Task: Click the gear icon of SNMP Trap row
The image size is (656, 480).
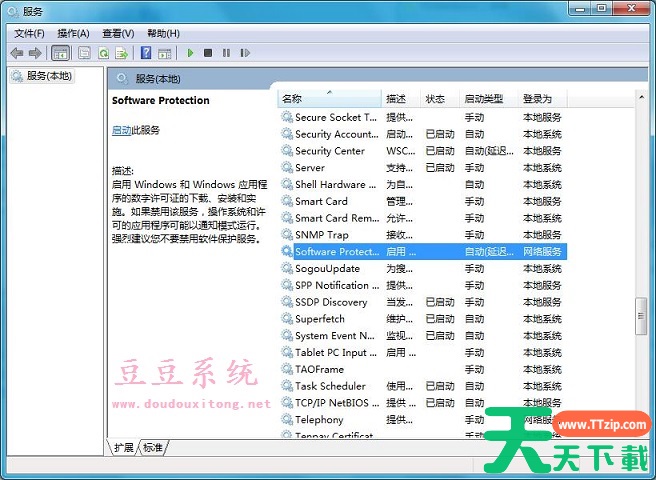Action: click(287, 235)
